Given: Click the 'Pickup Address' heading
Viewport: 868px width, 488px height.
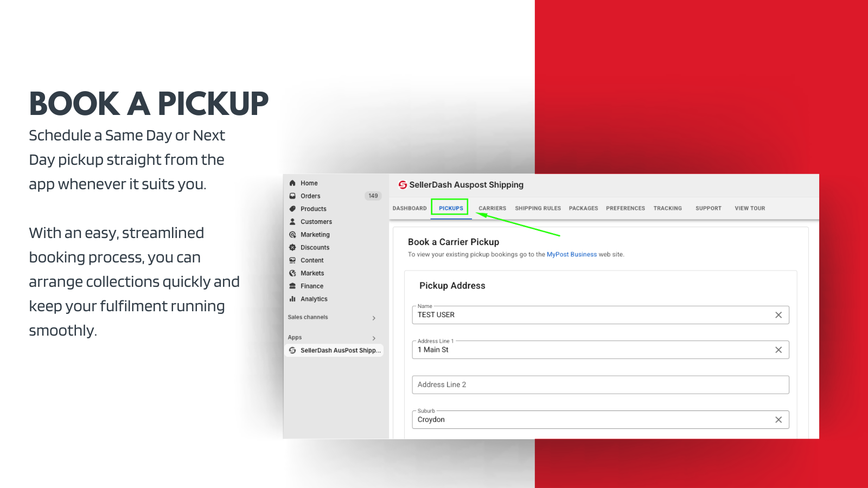Looking at the screenshot, I should point(452,286).
